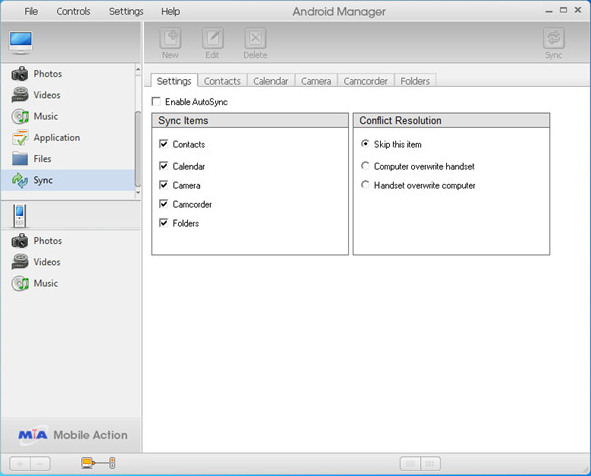
Task: Uncheck Camcorder in Sync Items
Action: 164,204
